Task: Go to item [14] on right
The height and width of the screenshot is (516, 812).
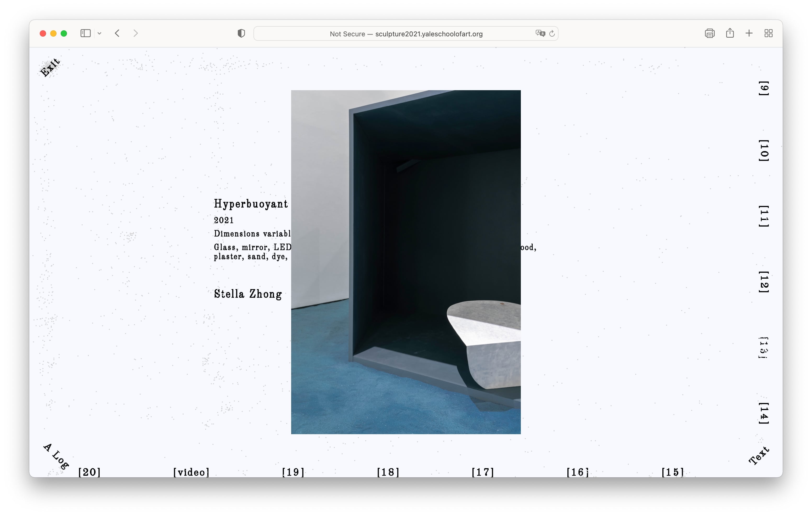Action: (x=764, y=413)
